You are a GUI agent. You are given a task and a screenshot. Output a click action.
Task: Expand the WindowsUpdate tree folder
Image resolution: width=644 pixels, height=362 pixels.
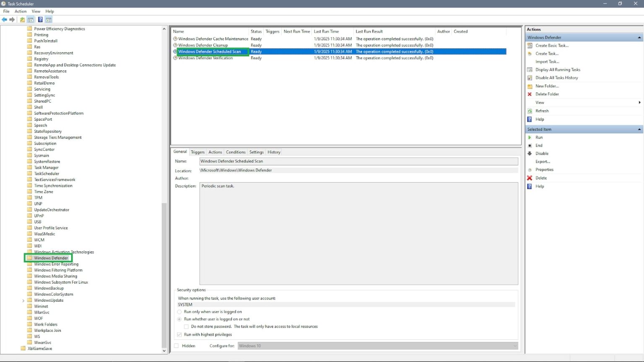(23, 300)
